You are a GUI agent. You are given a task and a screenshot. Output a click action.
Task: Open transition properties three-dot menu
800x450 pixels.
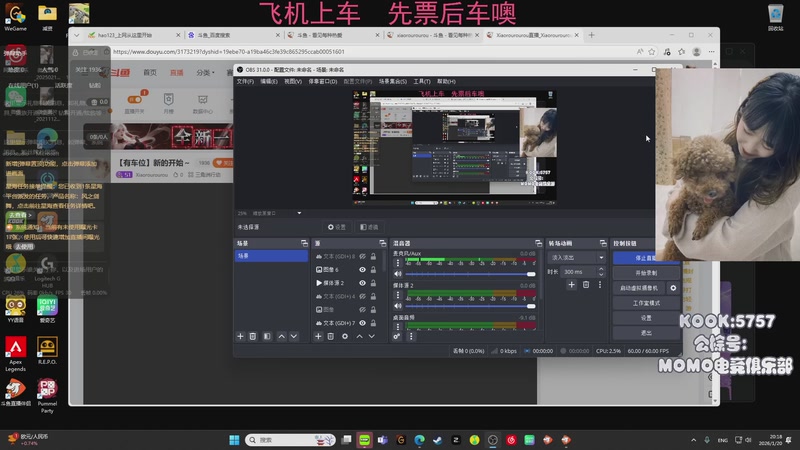[x=599, y=285]
